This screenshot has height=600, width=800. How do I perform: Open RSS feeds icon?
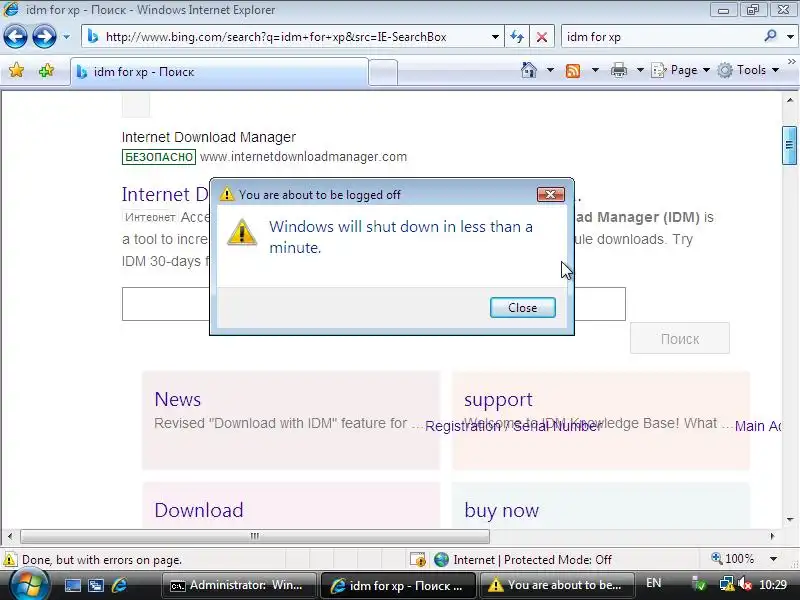573,70
